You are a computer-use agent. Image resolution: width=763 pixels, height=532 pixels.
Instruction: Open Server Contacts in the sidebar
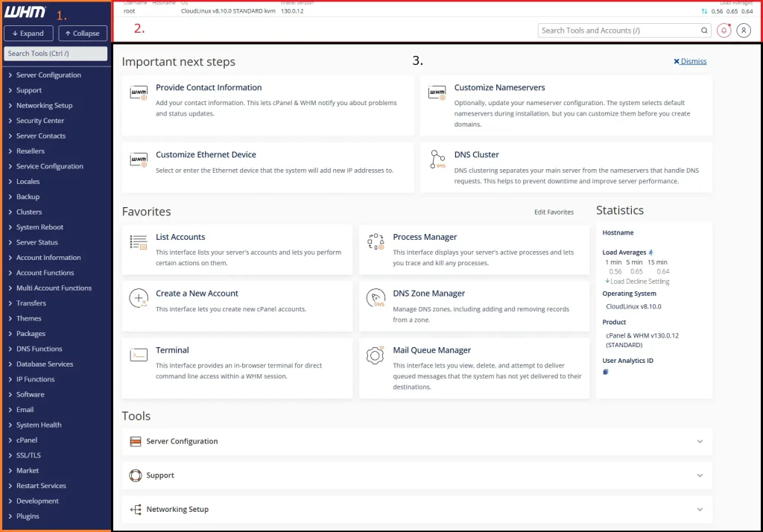click(41, 136)
